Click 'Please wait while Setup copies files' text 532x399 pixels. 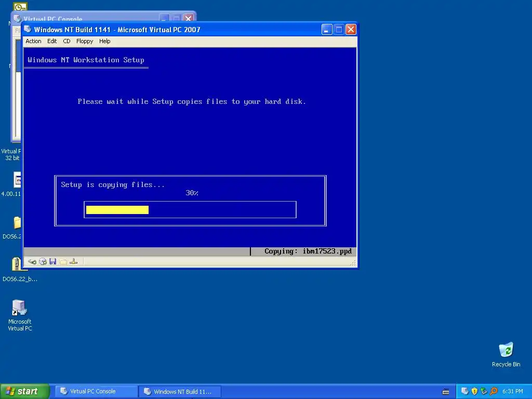(192, 101)
